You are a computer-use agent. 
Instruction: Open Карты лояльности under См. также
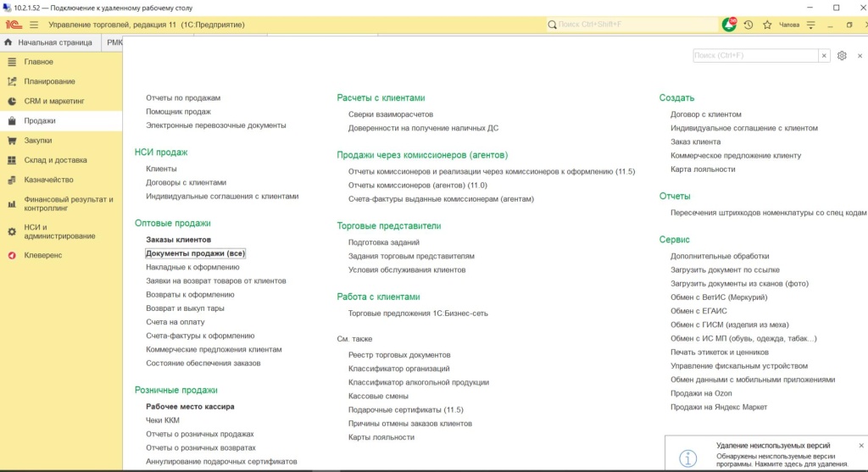pos(381,437)
